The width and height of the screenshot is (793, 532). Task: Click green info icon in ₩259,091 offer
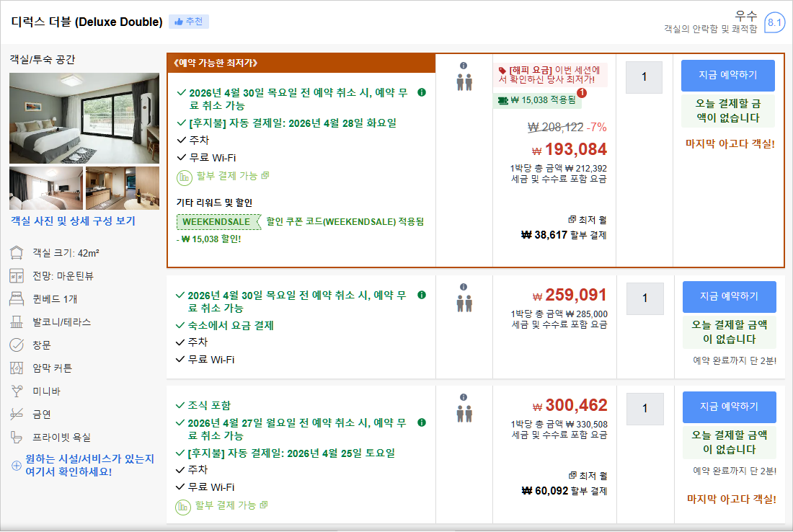tap(422, 295)
